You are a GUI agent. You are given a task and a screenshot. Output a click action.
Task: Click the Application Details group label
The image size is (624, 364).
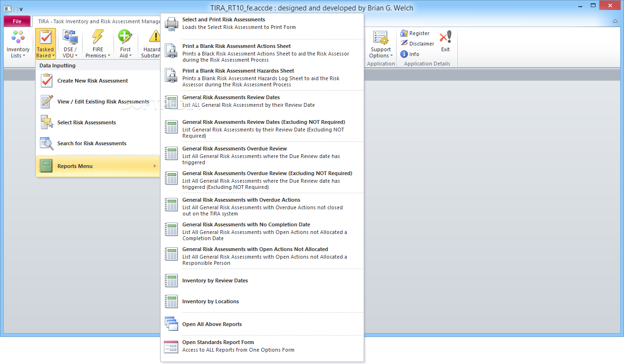[427, 64]
